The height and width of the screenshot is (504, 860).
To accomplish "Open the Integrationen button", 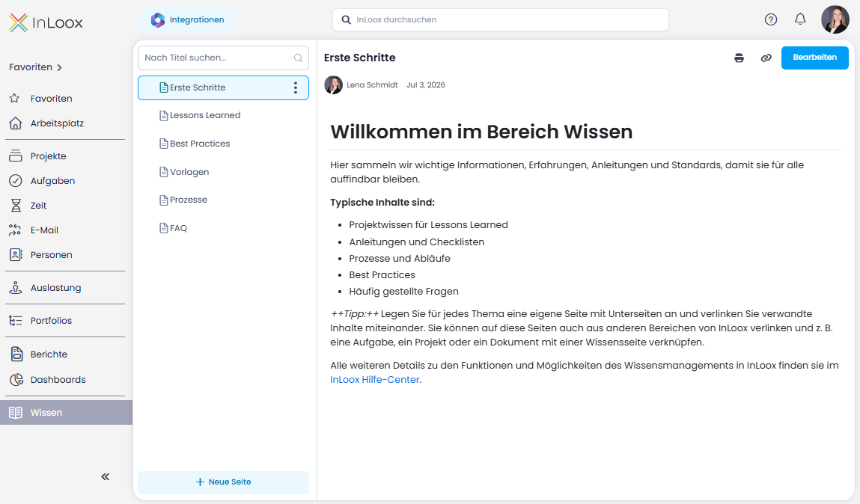I will tap(188, 19).
